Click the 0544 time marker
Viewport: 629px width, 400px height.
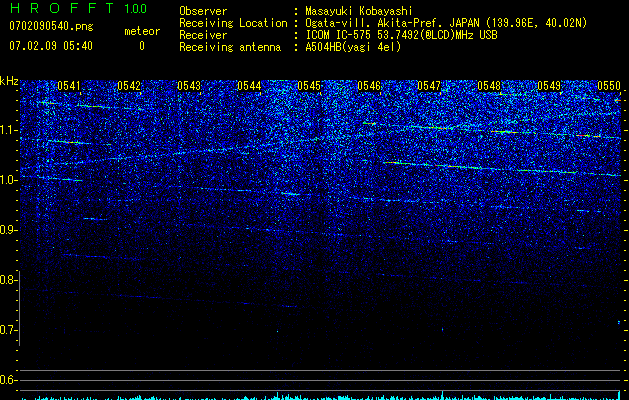(249, 85)
